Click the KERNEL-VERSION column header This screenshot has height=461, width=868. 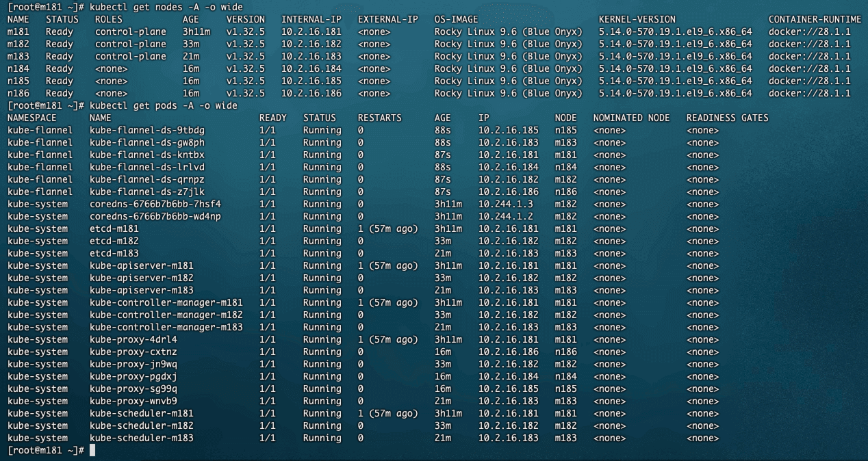coord(637,19)
